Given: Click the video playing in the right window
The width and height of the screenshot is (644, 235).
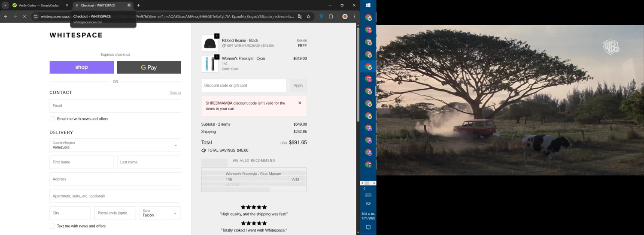Looking at the screenshot, I should tap(510, 100).
